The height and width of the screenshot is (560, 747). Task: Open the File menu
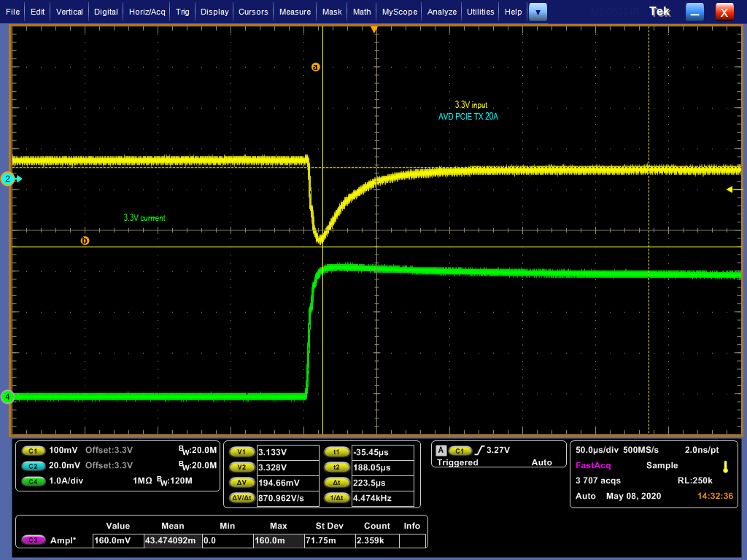tap(12, 12)
